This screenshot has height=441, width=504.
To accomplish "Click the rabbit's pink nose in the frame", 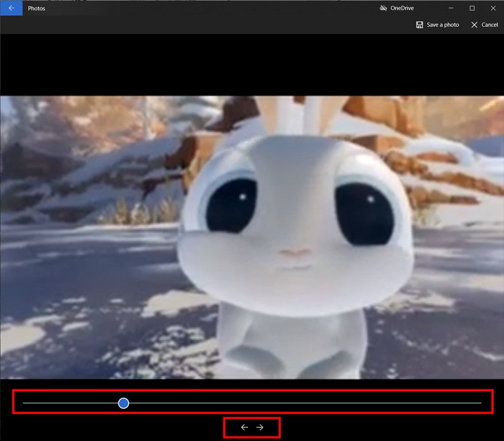I will [x=295, y=254].
